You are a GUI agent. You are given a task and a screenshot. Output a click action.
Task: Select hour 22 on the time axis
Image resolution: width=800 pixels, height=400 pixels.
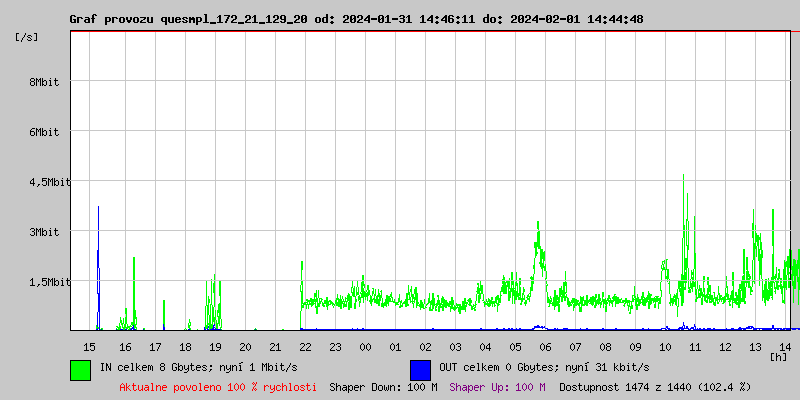[x=305, y=346]
